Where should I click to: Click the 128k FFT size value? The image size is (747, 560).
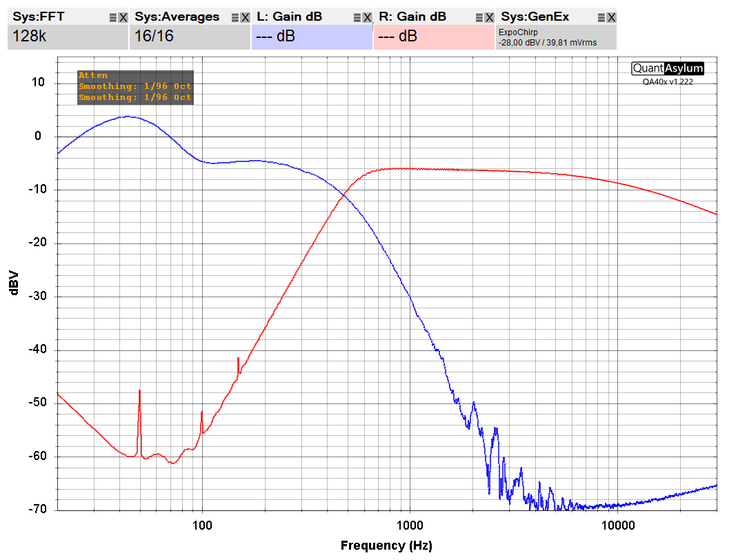30,36
